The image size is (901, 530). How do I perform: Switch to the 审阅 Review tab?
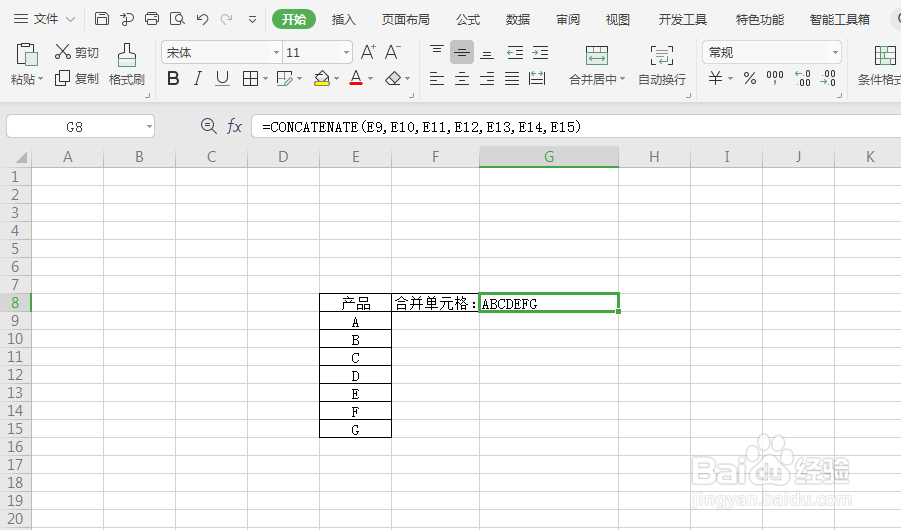click(x=568, y=20)
